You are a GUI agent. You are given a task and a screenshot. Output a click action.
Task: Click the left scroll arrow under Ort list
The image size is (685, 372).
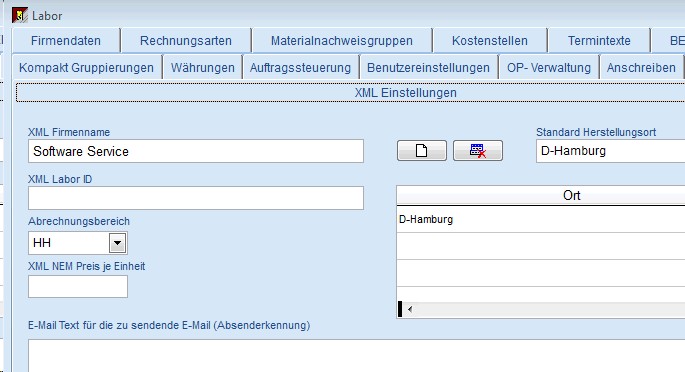[410, 309]
